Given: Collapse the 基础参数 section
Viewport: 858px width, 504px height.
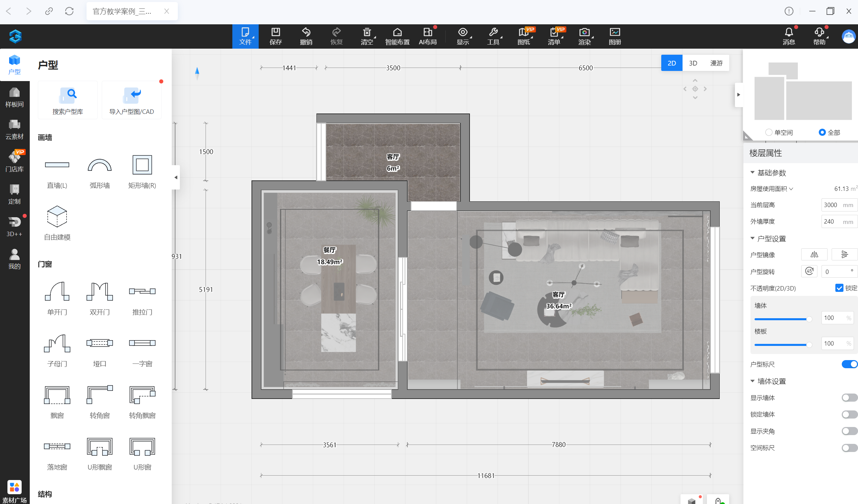Looking at the screenshot, I should click(x=753, y=173).
